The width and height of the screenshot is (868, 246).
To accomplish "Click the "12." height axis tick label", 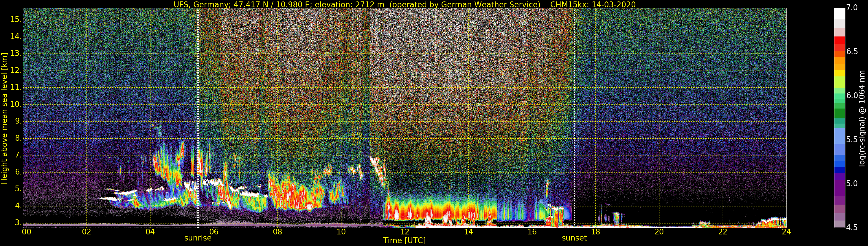I will tap(16, 70).
